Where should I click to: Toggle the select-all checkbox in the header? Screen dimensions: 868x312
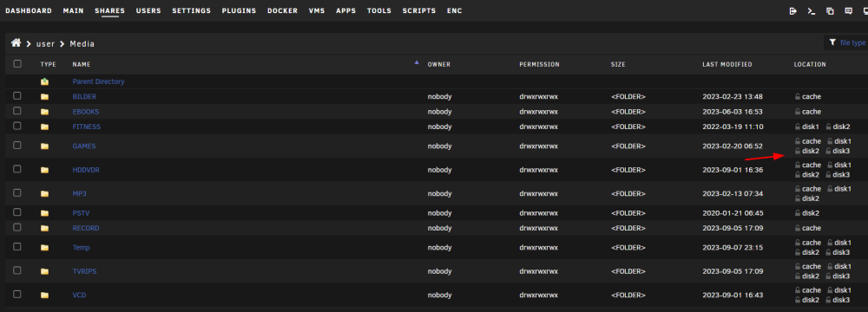tap(17, 63)
